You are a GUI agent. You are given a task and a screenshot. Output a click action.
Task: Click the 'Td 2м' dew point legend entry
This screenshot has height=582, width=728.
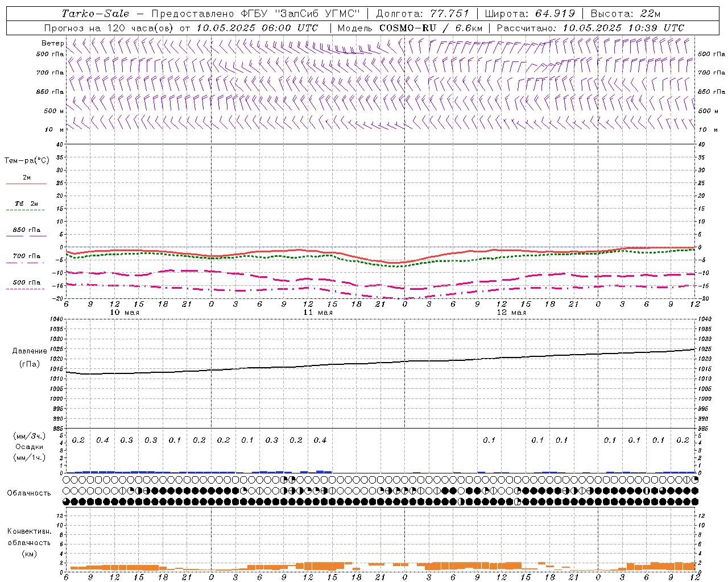27,203
